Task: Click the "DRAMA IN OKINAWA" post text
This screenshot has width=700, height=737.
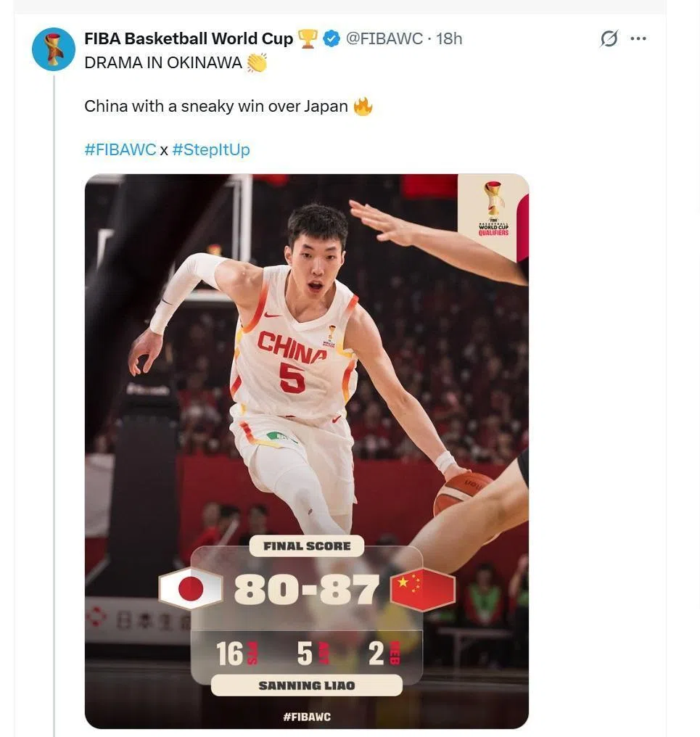Action: 163,63
